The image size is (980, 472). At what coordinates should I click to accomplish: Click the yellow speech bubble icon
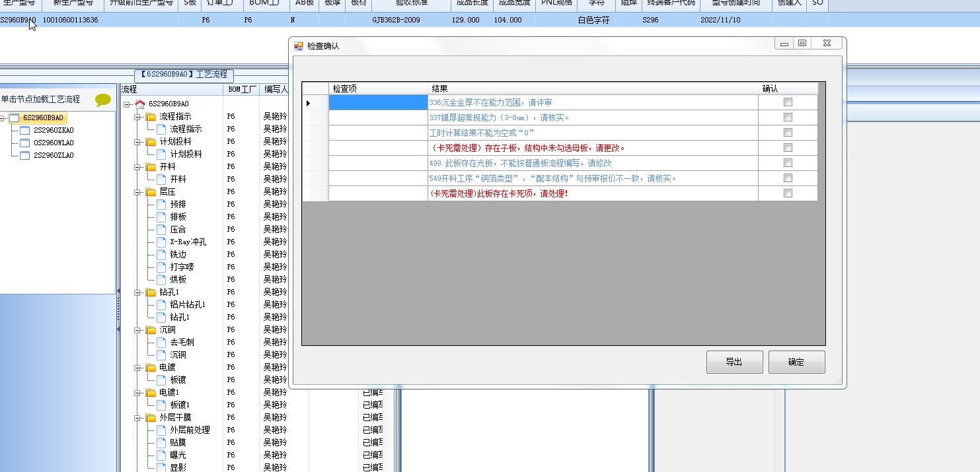pos(103,100)
